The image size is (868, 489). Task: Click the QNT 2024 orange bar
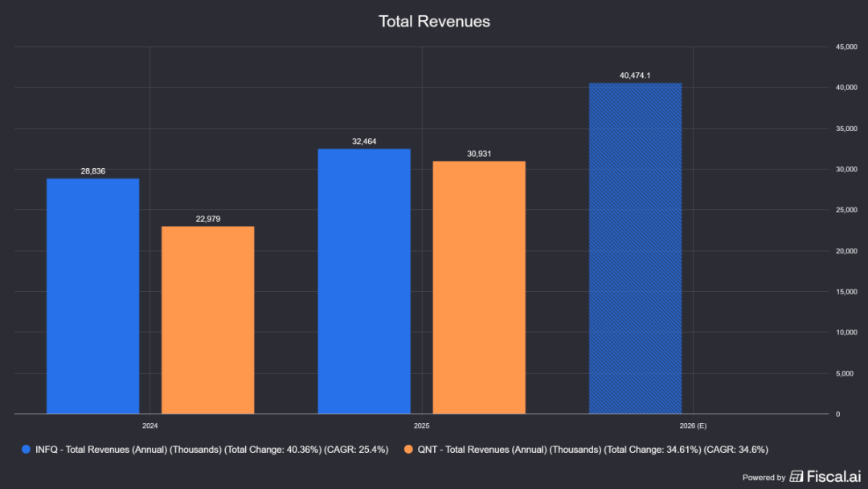click(x=208, y=320)
